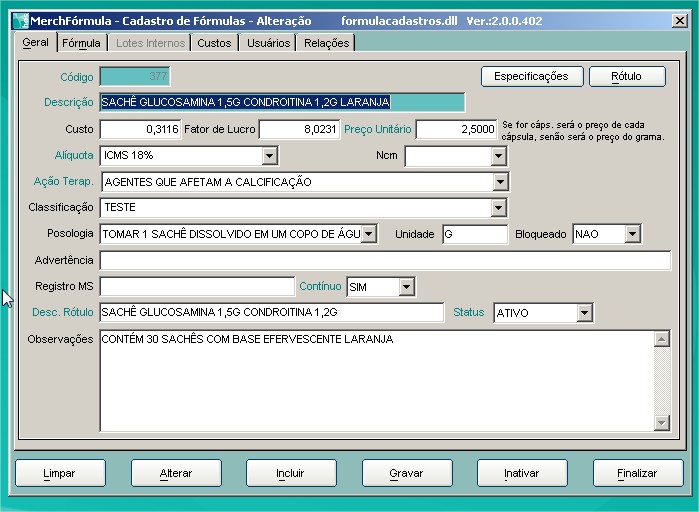Click the Registro MS input field
Viewport: 699px width, 512px height.
tap(197, 287)
